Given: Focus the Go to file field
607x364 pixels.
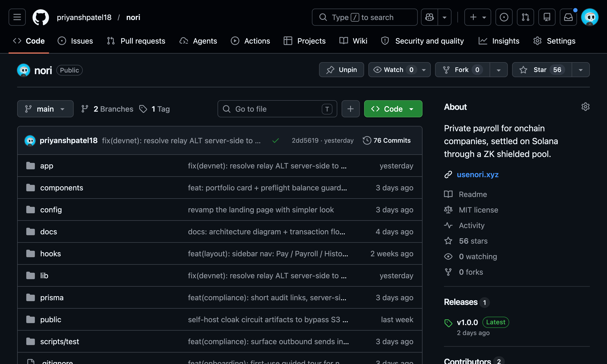Looking at the screenshot, I should [277, 109].
